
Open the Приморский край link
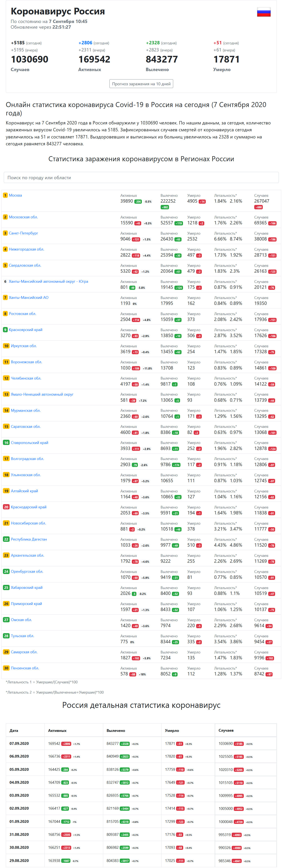pyautogui.click(x=26, y=604)
